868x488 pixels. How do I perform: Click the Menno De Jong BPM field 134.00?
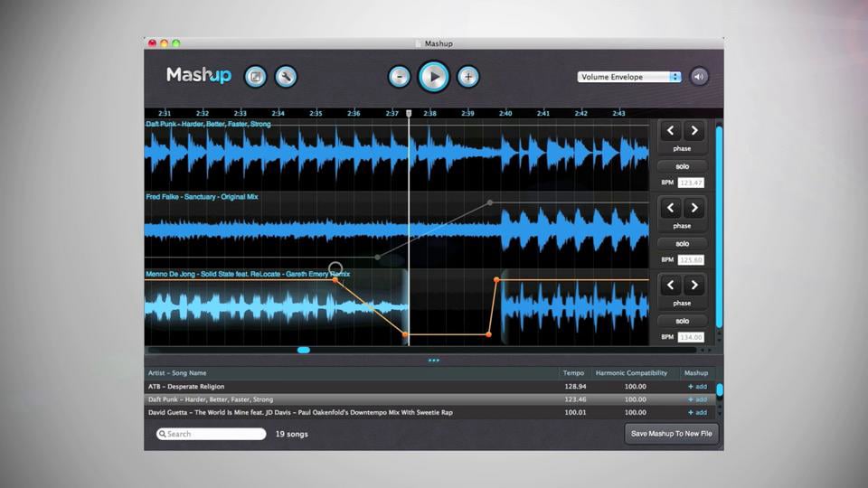[691, 337]
